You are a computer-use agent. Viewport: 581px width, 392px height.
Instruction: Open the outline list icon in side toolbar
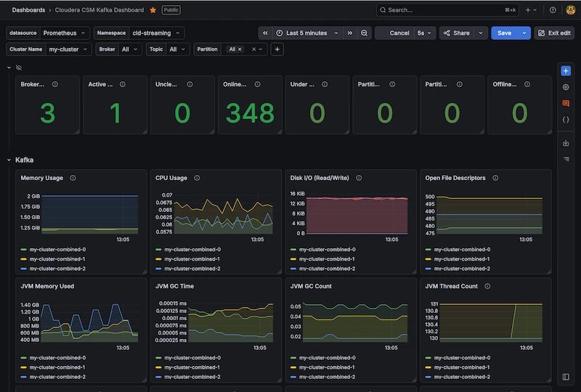tap(566, 159)
